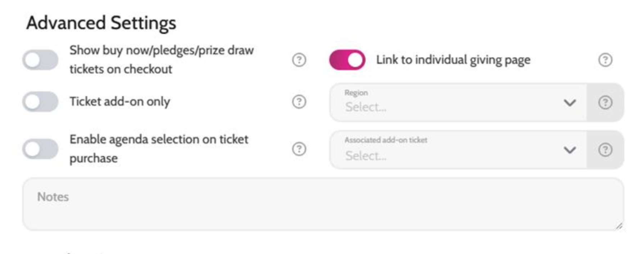This screenshot has height=254, width=644.
Task: Turn on the Ticket add-on only switch
Action: (x=40, y=102)
